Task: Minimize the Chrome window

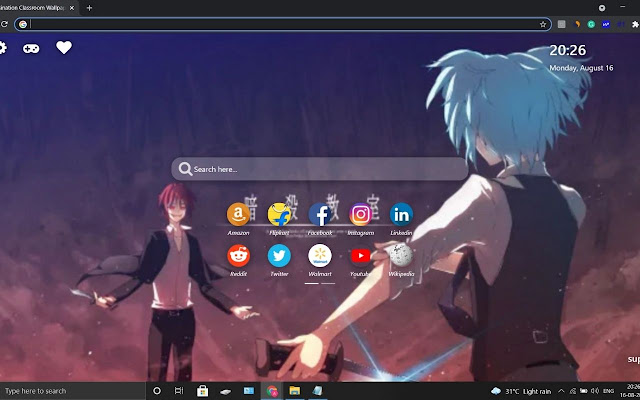Action: [622, 7]
